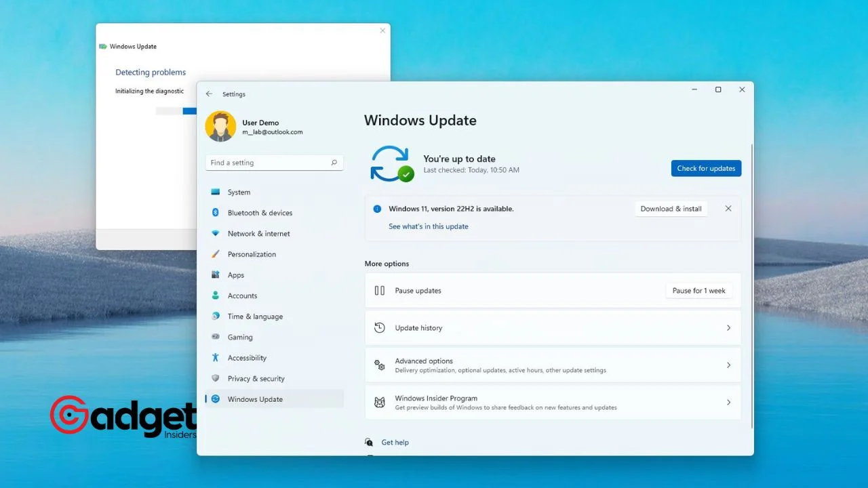Click "Get preview builds of Windows" description
This screenshot has width=868, height=488.
coord(506,408)
